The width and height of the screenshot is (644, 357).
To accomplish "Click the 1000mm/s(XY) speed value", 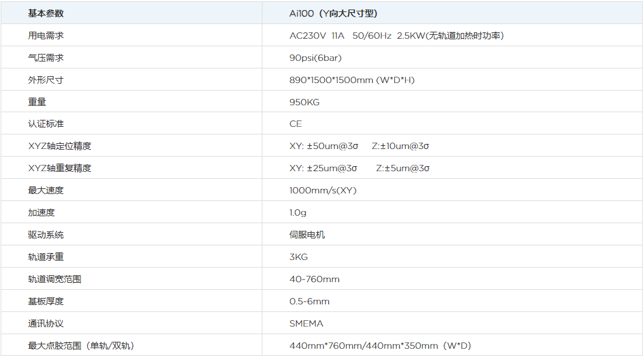I will [x=323, y=190].
